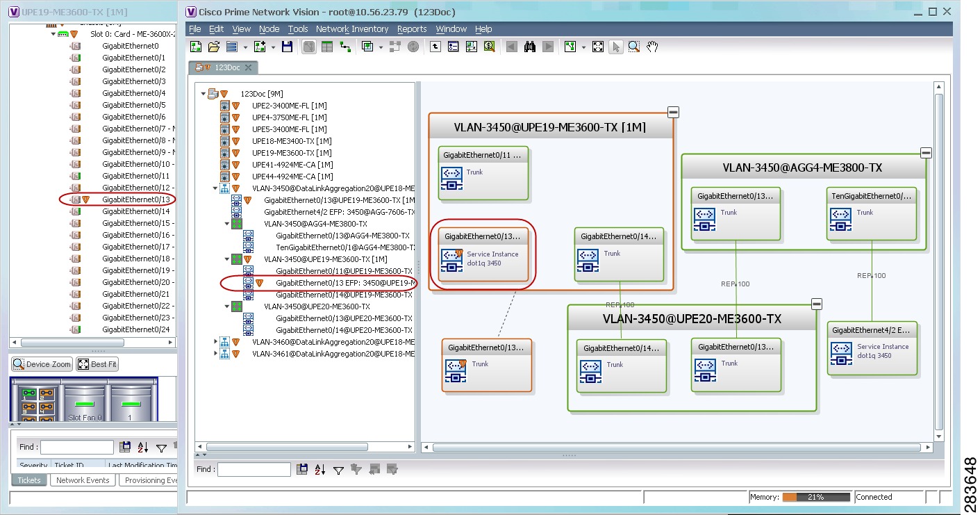Screen dimensions: 980x515
Task: Open the dropdown arrow beside the overlay icon
Action: [x=381, y=47]
